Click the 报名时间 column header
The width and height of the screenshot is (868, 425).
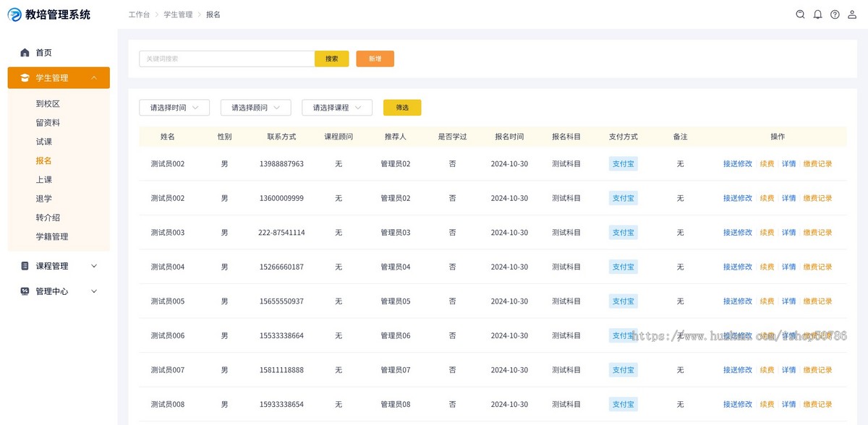coord(509,137)
